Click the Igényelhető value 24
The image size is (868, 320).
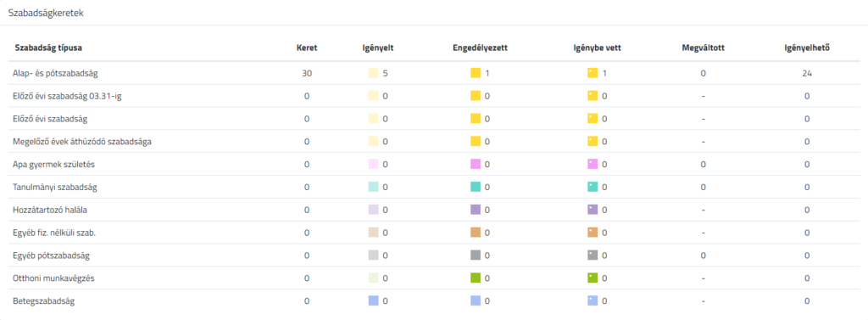click(807, 73)
